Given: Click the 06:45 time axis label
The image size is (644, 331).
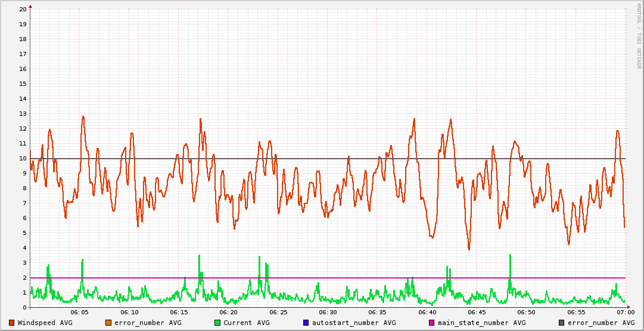Looking at the screenshot, I should click(477, 313).
